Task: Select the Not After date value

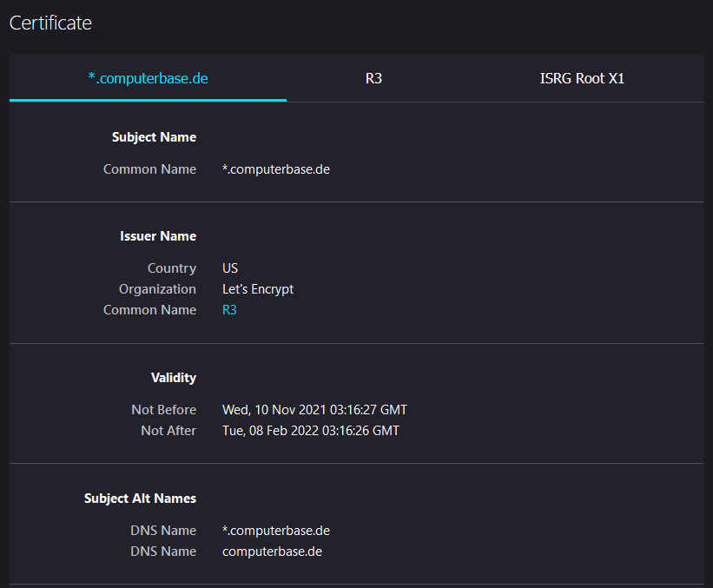Action: pos(311,431)
